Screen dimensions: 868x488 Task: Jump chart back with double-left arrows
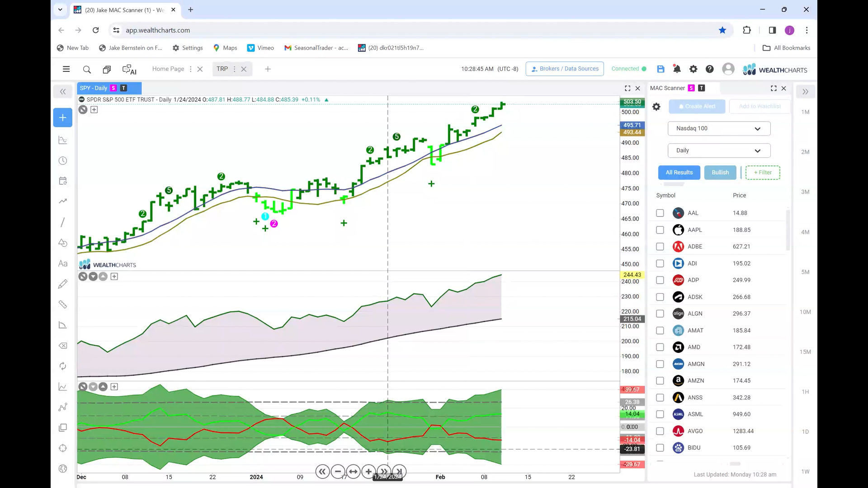(322, 472)
